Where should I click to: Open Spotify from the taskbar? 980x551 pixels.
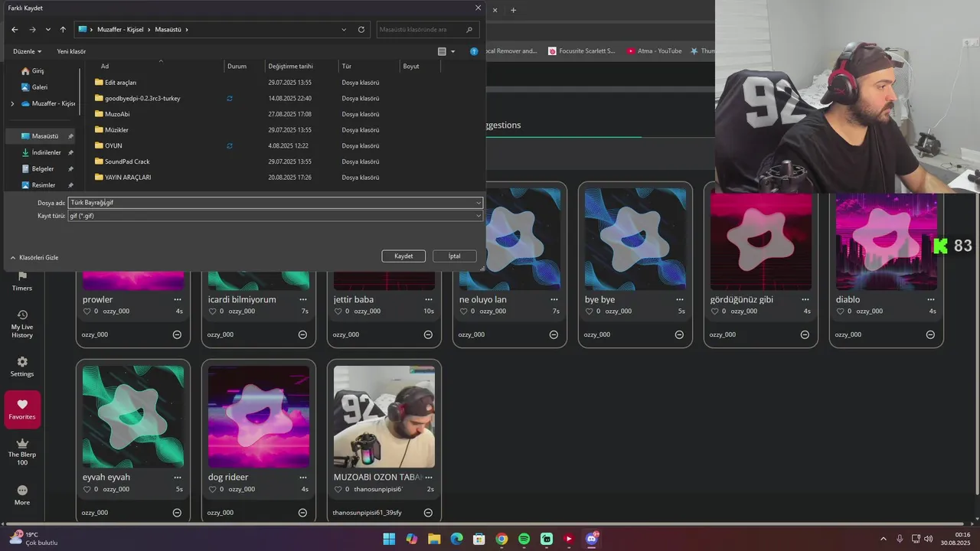[x=524, y=539]
